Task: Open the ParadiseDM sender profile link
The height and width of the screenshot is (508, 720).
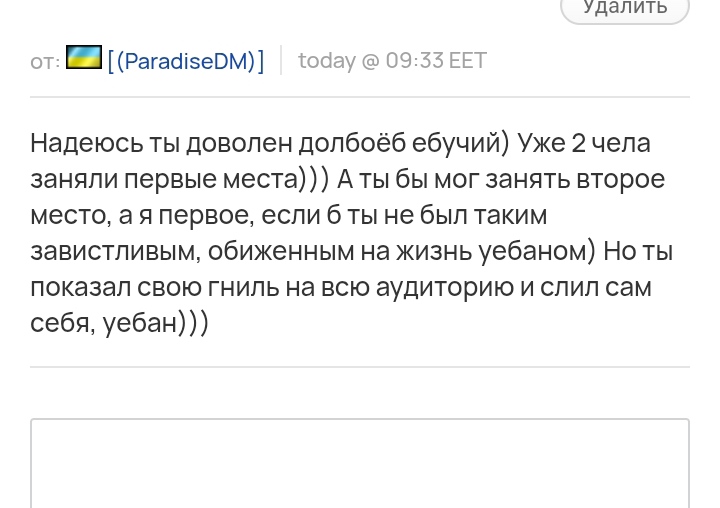Action: 186,61
